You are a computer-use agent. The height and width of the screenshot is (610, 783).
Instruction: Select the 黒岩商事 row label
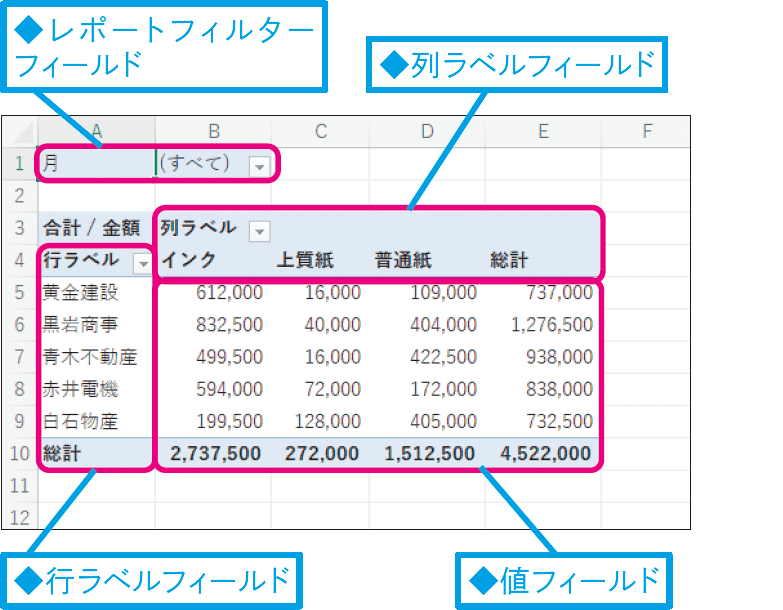tap(81, 325)
